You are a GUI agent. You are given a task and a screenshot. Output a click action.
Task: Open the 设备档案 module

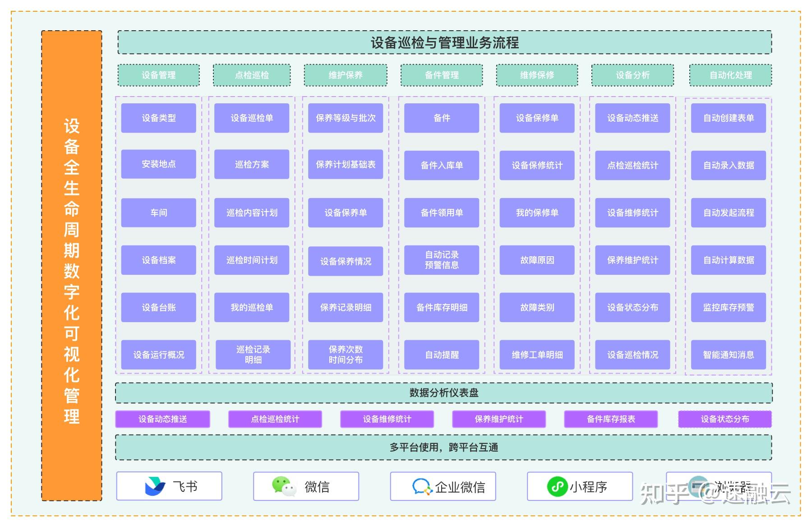click(x=159, y=260)
